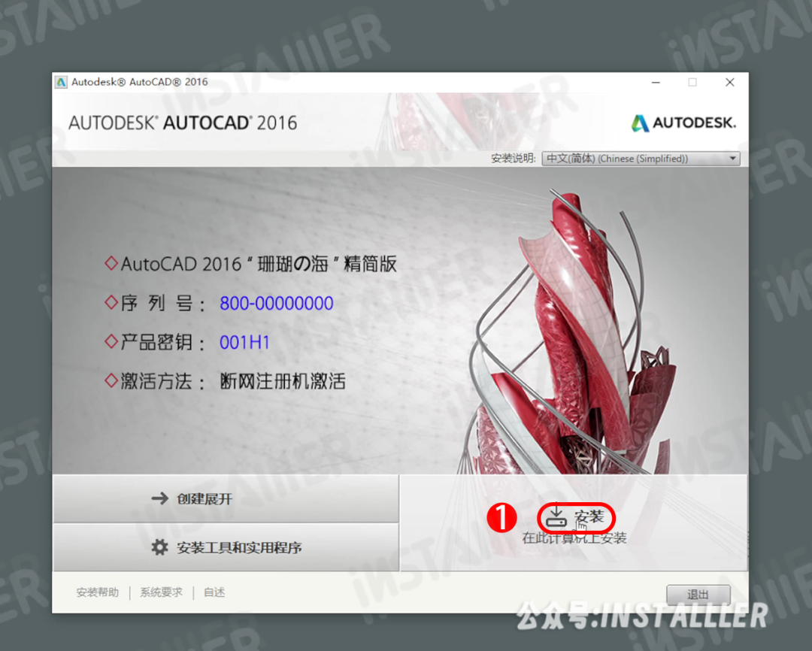Screen dimensions: 812x651
Task: Open the 自述 link
Action: [x=214, y=592]
